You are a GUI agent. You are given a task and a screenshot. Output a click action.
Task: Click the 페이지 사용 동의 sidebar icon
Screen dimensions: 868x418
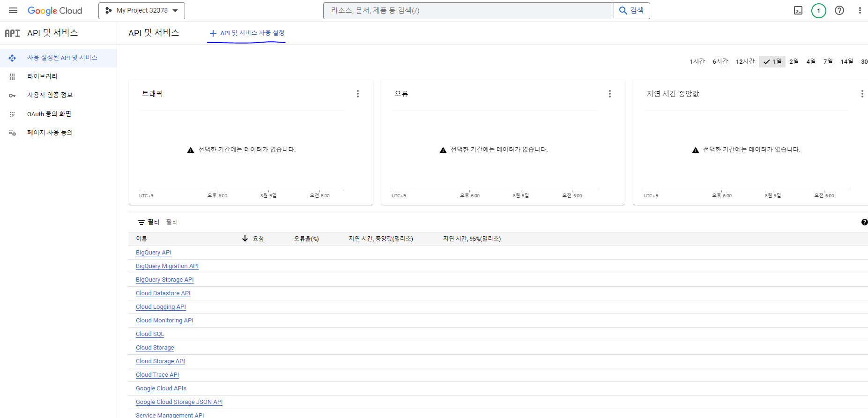click(x=12, y=133)
